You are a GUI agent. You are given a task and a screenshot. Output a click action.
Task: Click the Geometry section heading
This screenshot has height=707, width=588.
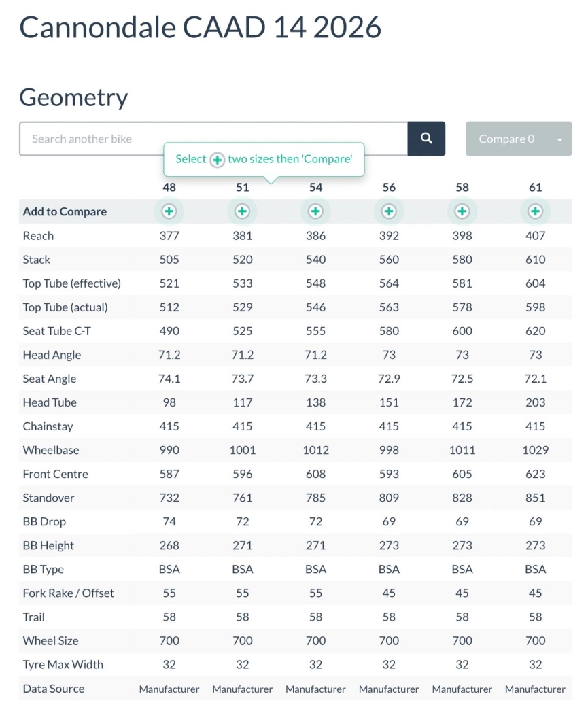(x=73, y=97)
